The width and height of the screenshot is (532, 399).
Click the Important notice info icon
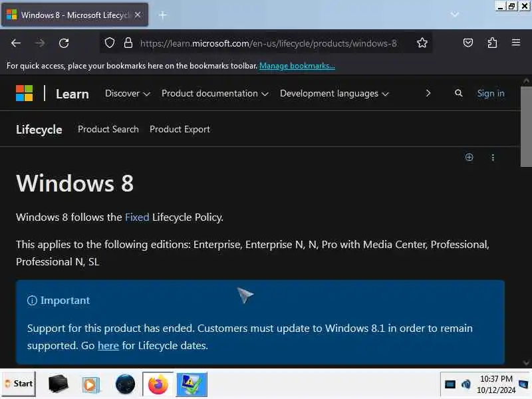pos(32,301)
